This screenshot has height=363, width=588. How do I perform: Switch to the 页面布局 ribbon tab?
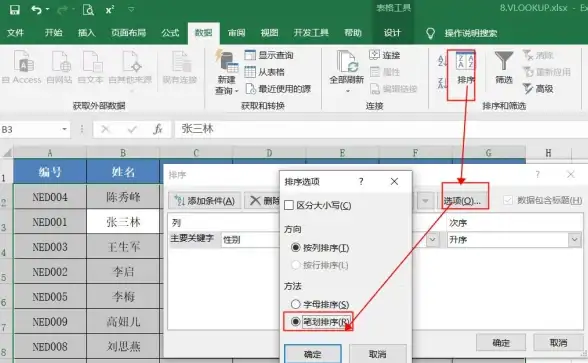pyautogui.click(x=128, y=33)
